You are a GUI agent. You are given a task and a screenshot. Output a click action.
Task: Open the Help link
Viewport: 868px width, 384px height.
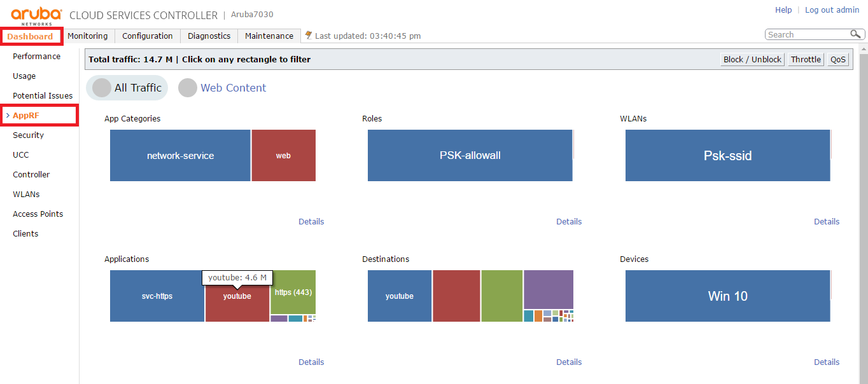783,10
